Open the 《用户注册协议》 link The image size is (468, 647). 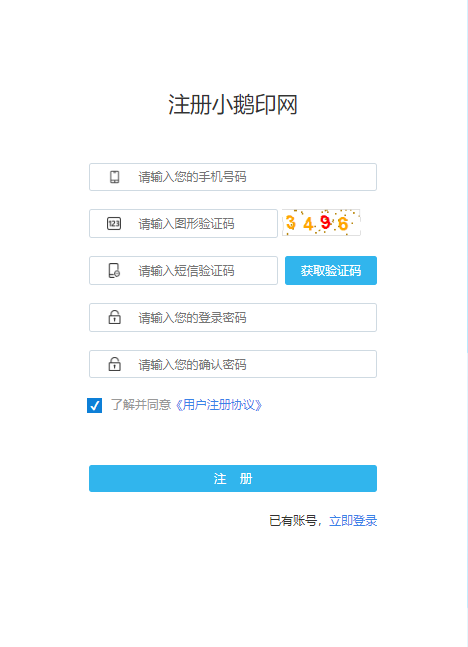point(219,405)
